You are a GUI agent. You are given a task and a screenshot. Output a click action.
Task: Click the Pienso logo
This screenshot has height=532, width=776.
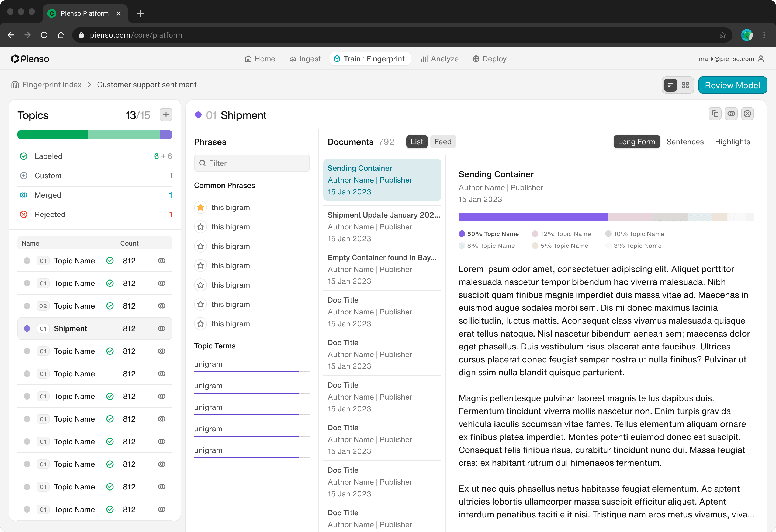pos(30,59)
